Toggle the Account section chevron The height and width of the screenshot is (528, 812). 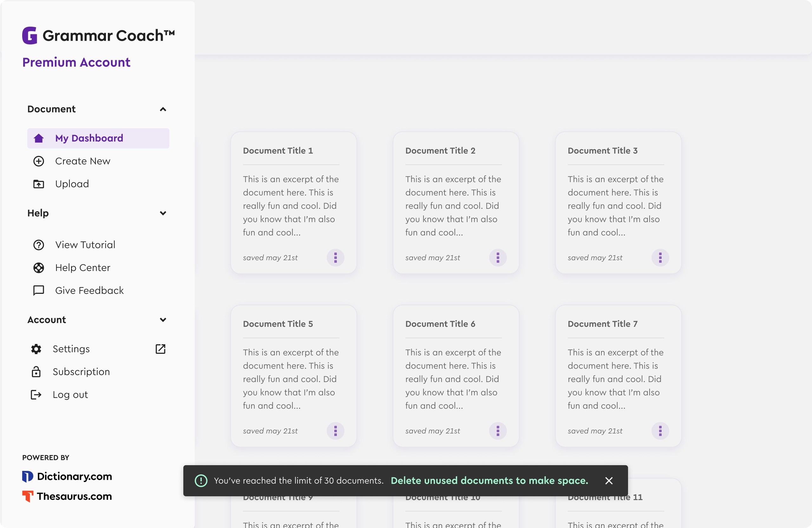coord(163,320)
